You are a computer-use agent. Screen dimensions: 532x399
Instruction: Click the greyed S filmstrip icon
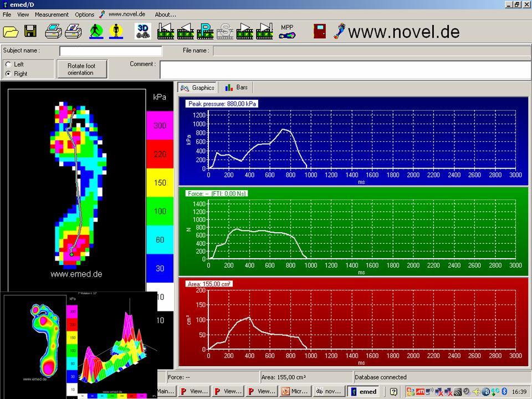click(x=226, y=31)
